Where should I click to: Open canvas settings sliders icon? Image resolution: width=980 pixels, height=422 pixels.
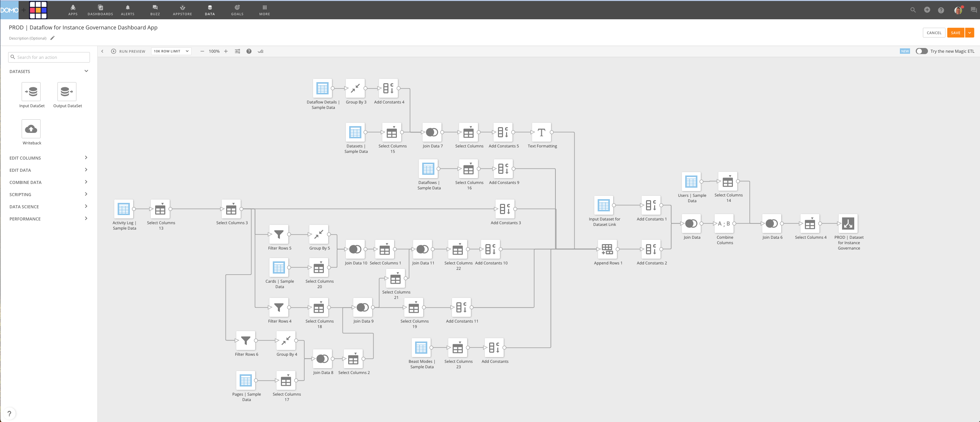pyautogui.click(x=237, y=51)
